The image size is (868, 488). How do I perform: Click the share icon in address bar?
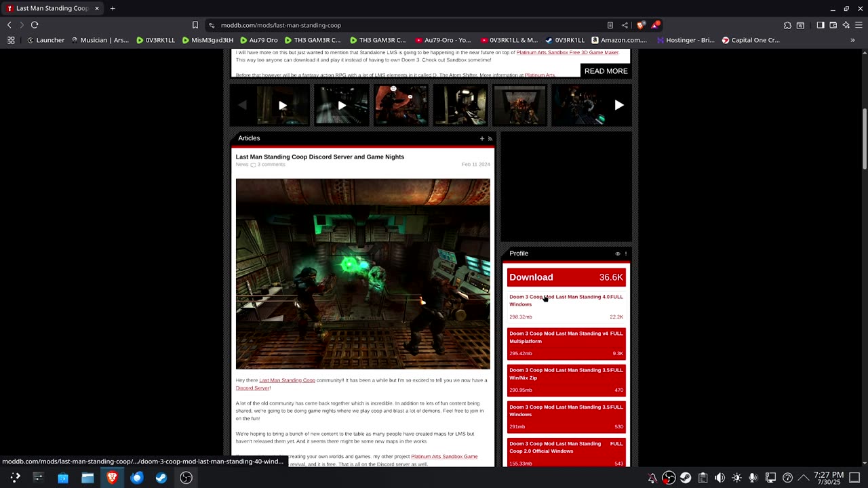coord(625,25)
